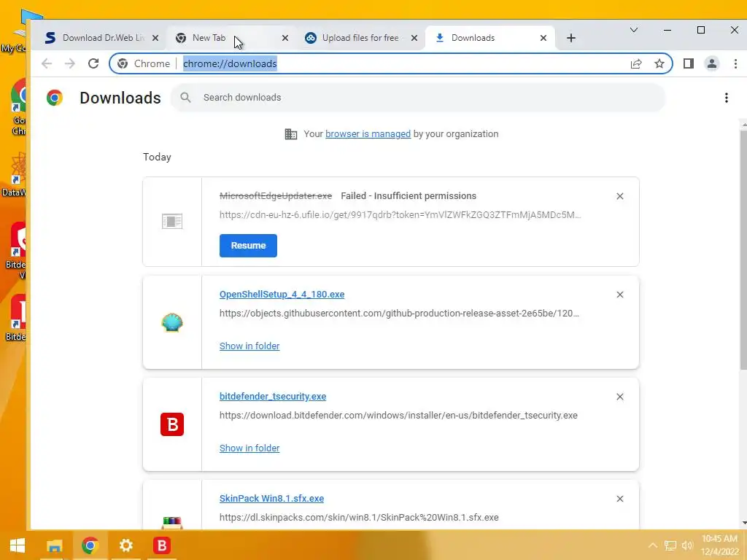Open File Explorer from the taskbar
The width and height of the screenshot is (747, 560).
tap(54, 545)
